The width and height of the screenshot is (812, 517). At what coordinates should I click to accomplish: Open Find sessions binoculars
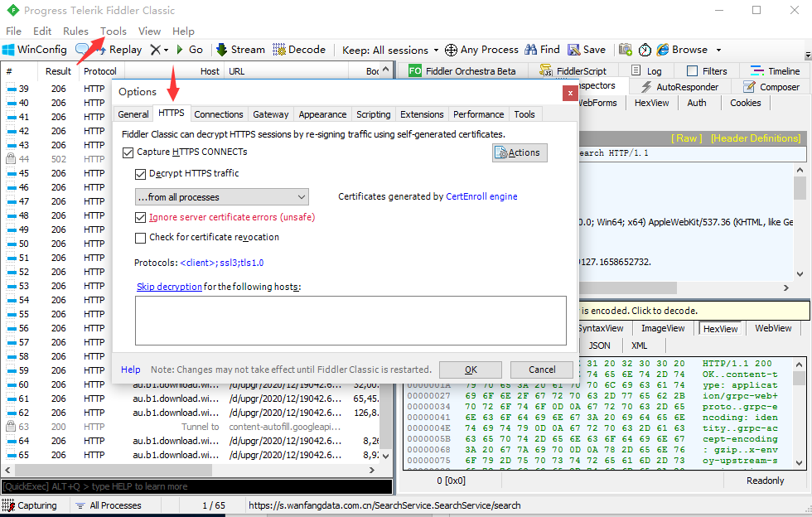coord(542,50)
